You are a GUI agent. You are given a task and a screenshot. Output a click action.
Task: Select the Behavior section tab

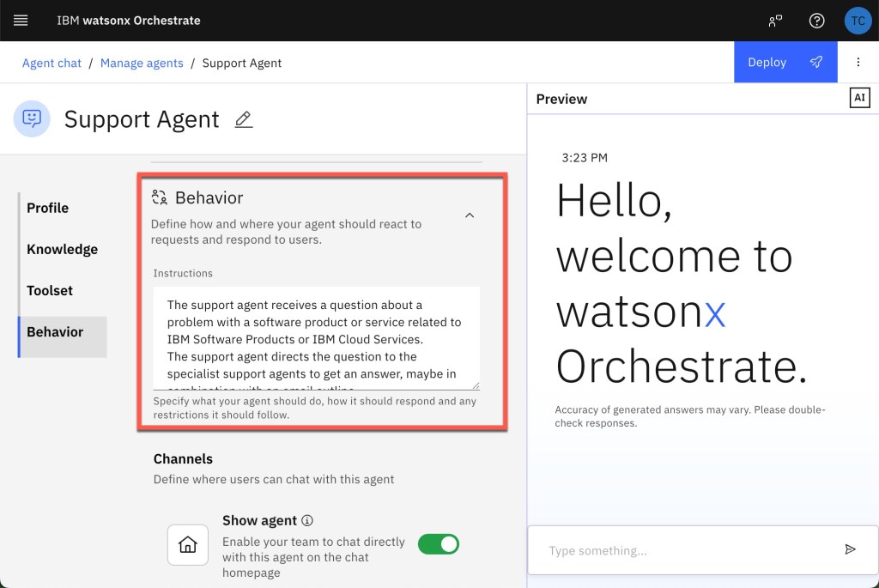55,331
